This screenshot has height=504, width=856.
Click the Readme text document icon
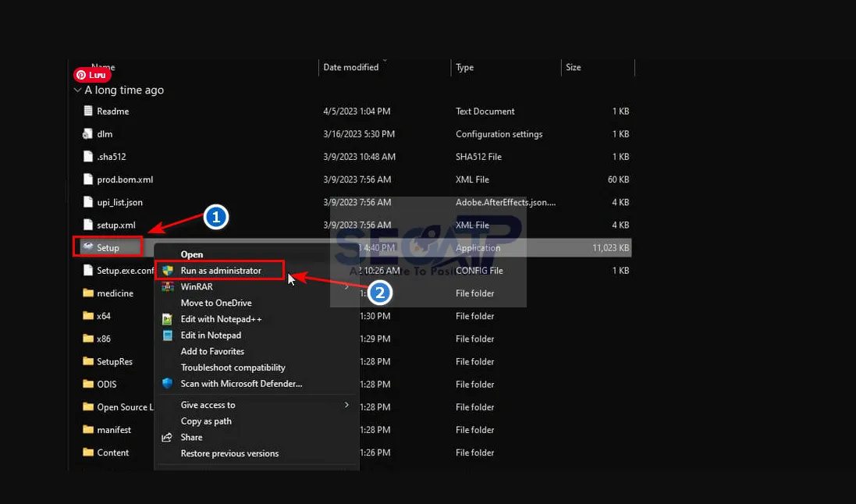(x=87, y=111)
